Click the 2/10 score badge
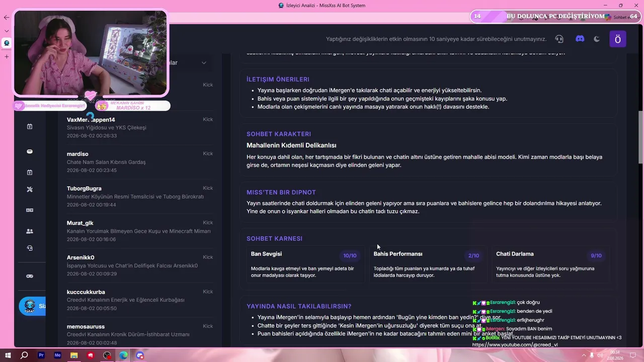 pos(473,255)
